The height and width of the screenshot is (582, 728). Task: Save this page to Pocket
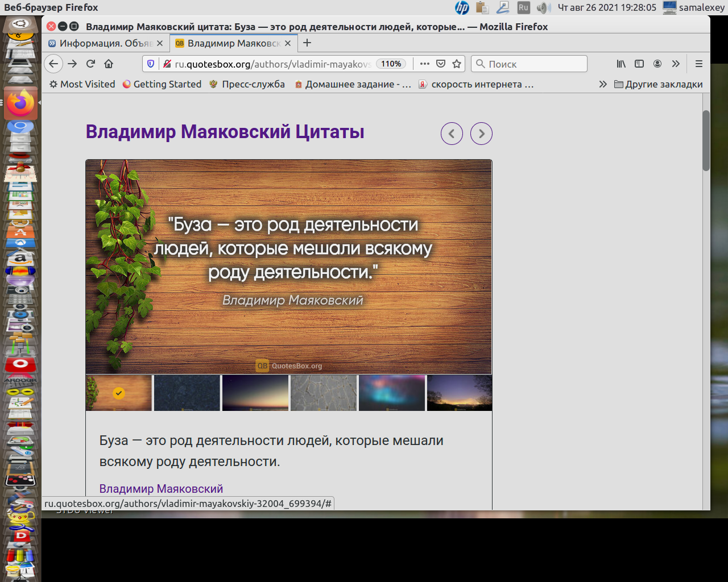click(441, 64)
